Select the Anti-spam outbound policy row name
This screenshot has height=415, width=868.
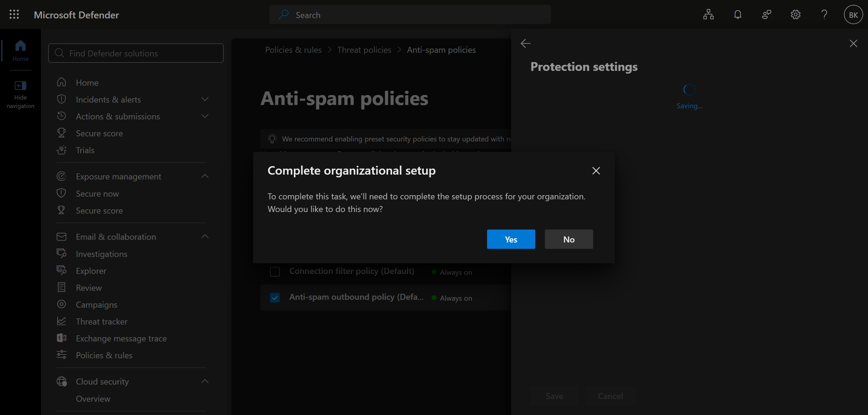click(356, 297)
